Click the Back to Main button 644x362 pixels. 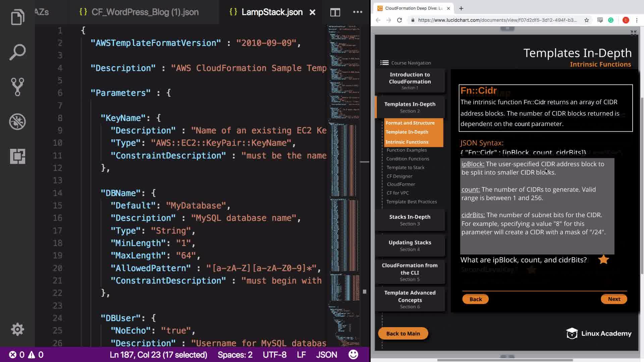tap(403, 334)
